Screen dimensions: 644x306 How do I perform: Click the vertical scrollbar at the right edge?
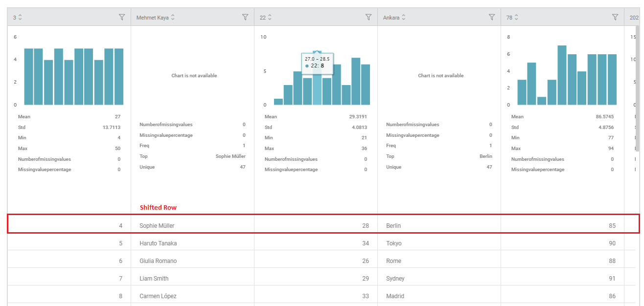637,88
